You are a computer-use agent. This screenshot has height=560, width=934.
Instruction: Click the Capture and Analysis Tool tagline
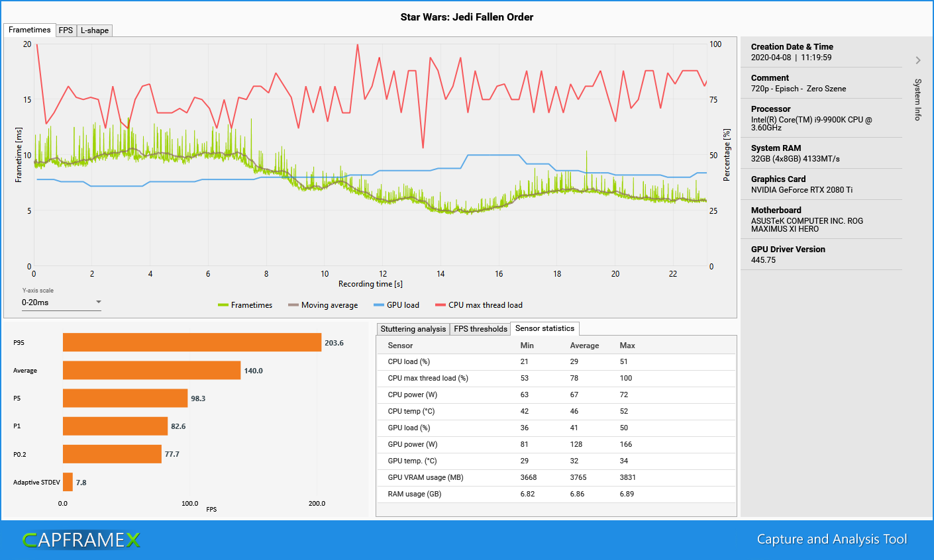(832, 539)
